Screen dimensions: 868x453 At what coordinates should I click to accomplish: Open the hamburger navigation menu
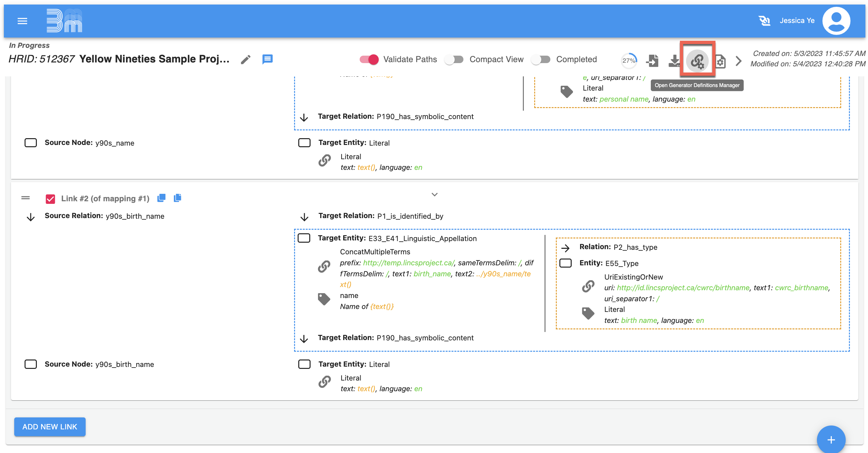[x=22, y=21]
